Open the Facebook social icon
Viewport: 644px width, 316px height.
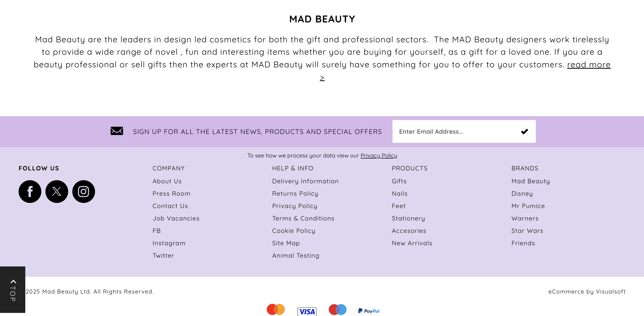[x=30, y=192]
